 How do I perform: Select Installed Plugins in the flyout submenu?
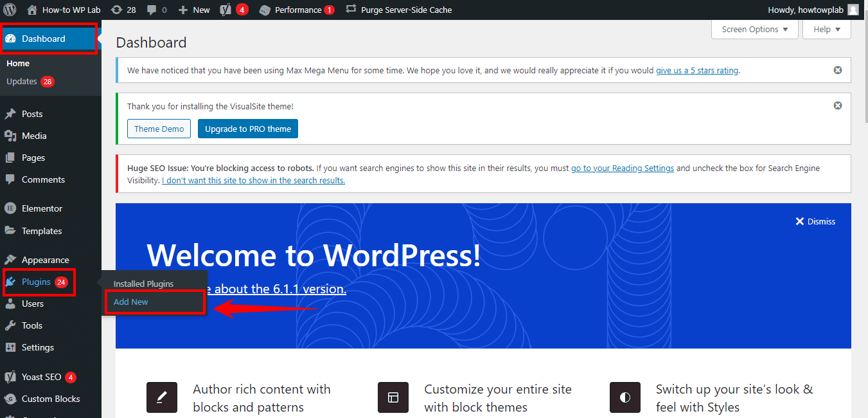click(x=143, y=284)
